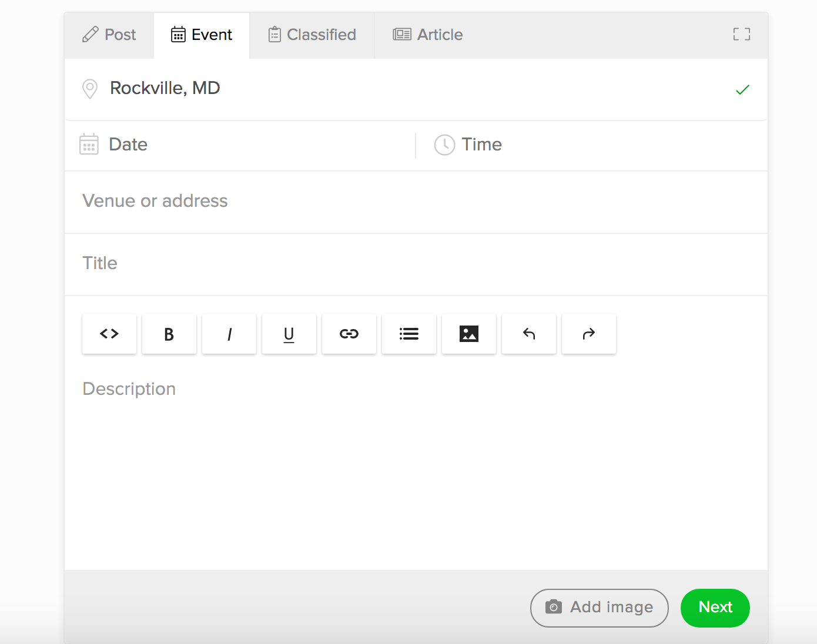Apply bold formatting to description
The image size is (817, 644).
[169, 334]
